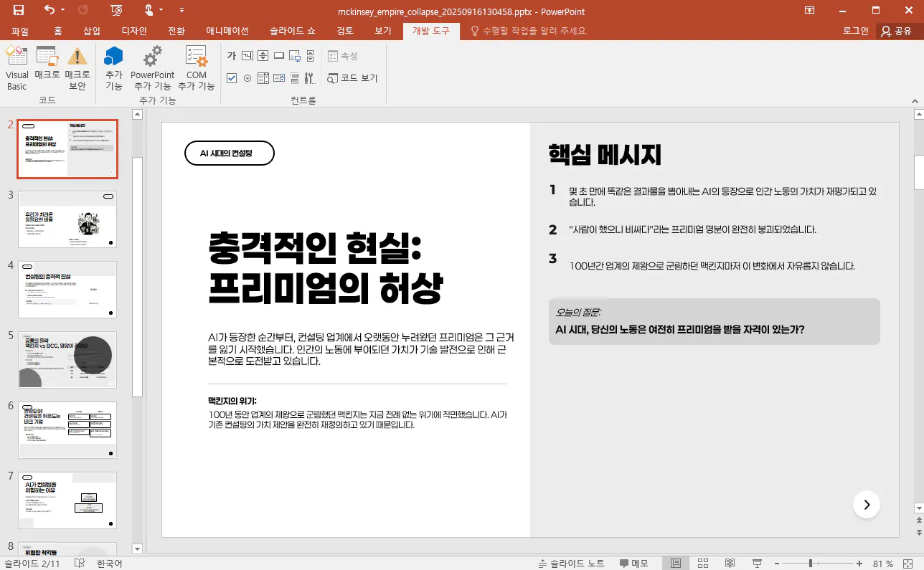Start slide show from the status bar icon
Screen dimensions: 924x570
pyautogui.click(x=758, y=563)
